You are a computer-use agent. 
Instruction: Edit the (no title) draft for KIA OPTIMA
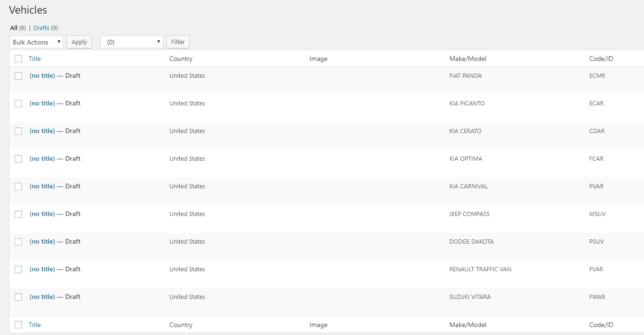(42, 158)
